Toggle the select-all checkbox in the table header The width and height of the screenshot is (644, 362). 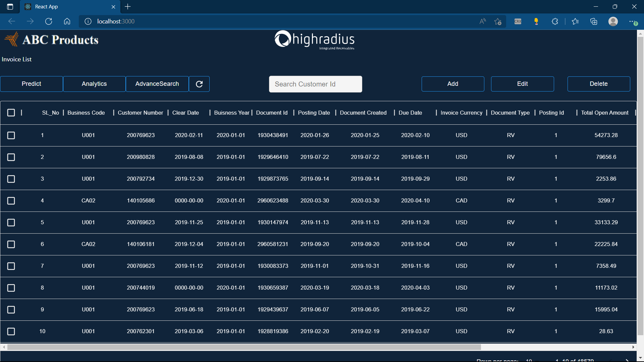coord(11,113)
